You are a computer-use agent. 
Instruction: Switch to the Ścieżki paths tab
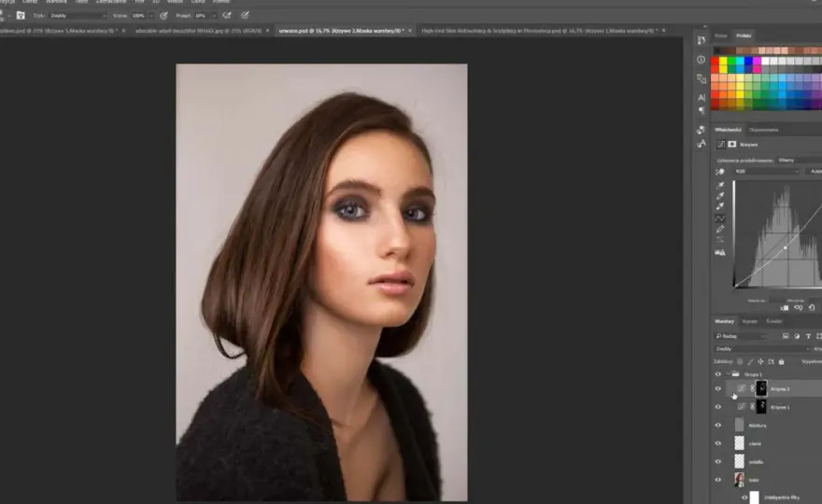[x=773, y=321]
